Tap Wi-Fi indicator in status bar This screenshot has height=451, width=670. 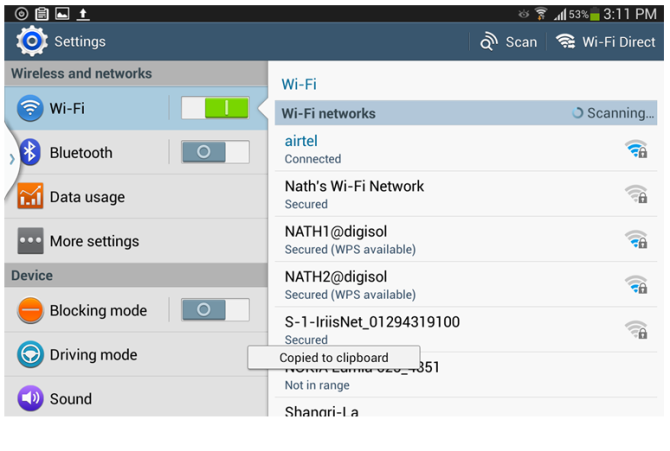point(541,14)
